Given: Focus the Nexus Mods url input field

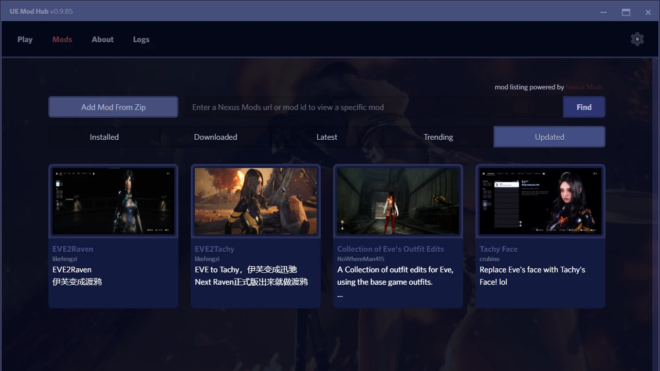Looking at the screenshot, I should (x=373, y=107).
